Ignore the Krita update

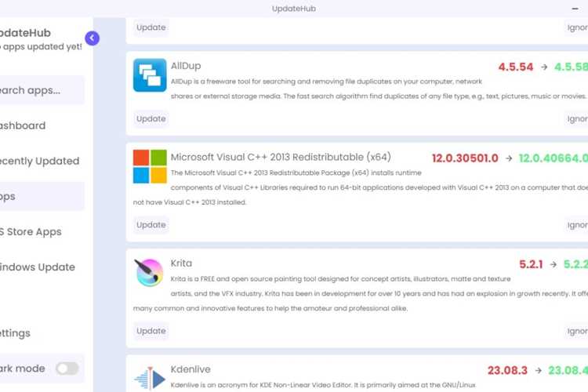pyautogui.click(x=577, y=331)
